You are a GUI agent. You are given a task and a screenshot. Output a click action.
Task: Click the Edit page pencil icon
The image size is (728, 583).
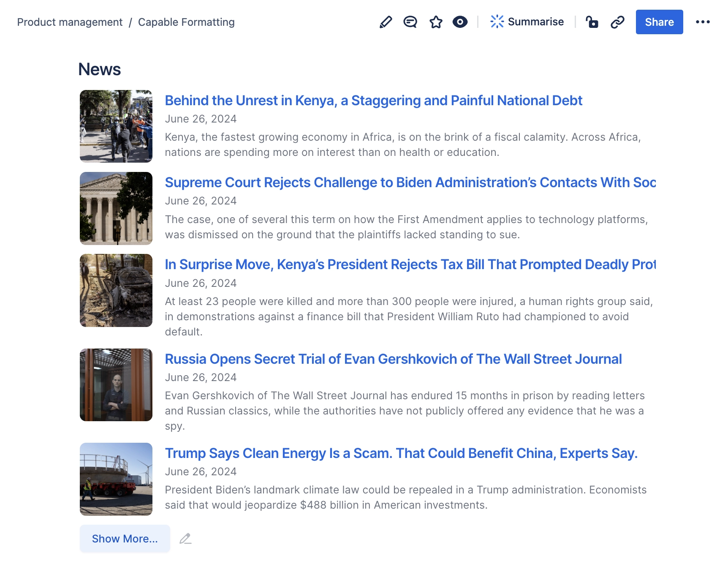click(x=386, y=22)
